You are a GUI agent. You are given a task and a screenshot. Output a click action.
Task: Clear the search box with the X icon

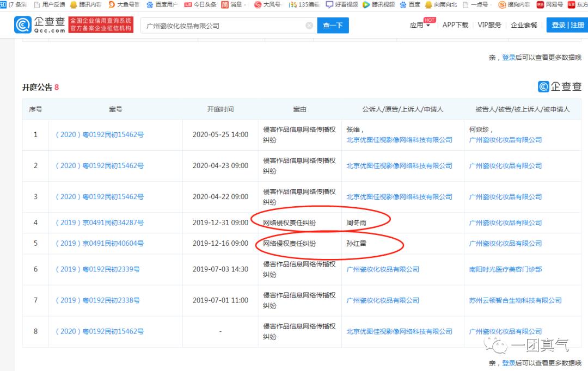click(x=309, y=25)
